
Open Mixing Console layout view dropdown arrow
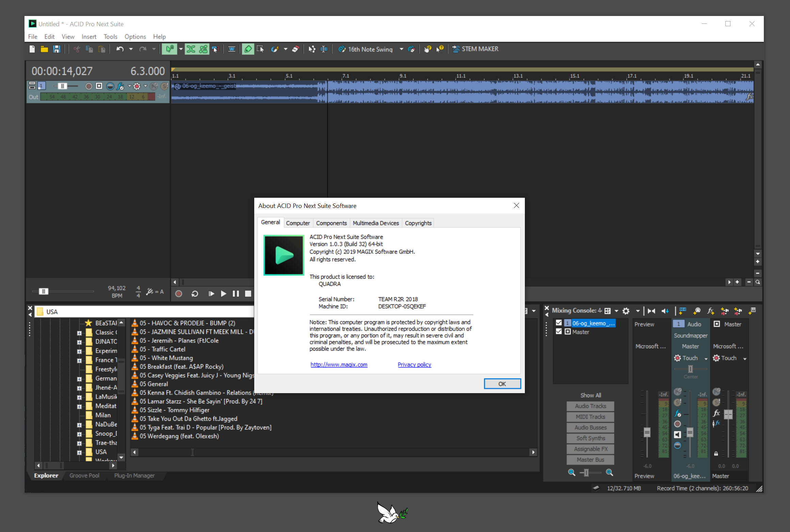pos(616,311)
